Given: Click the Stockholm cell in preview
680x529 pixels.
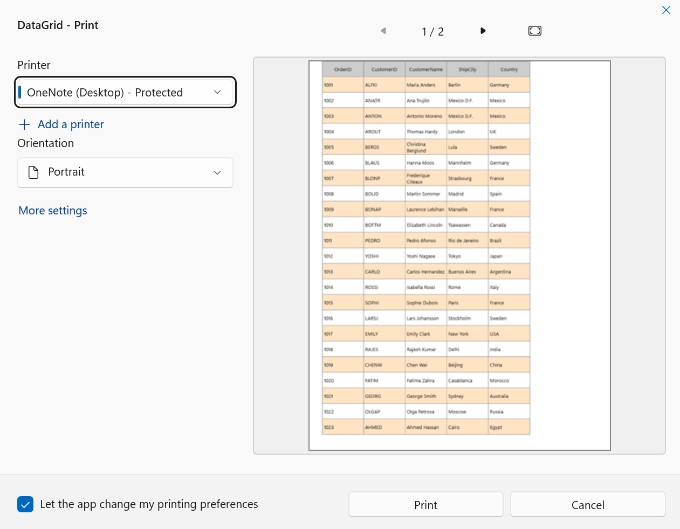Looking at the screenshot, I should point(468,318).
